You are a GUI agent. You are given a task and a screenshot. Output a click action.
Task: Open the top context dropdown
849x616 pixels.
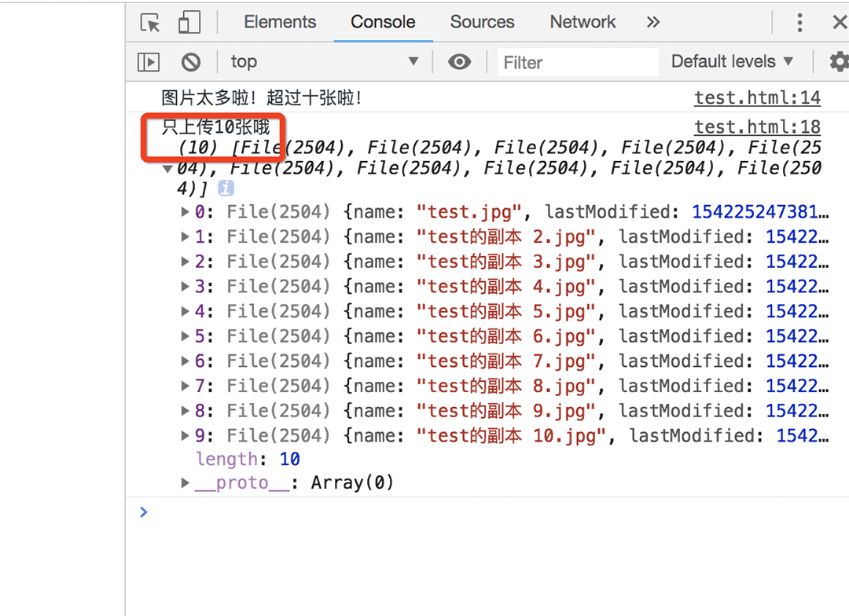click(x=325, y=62)
